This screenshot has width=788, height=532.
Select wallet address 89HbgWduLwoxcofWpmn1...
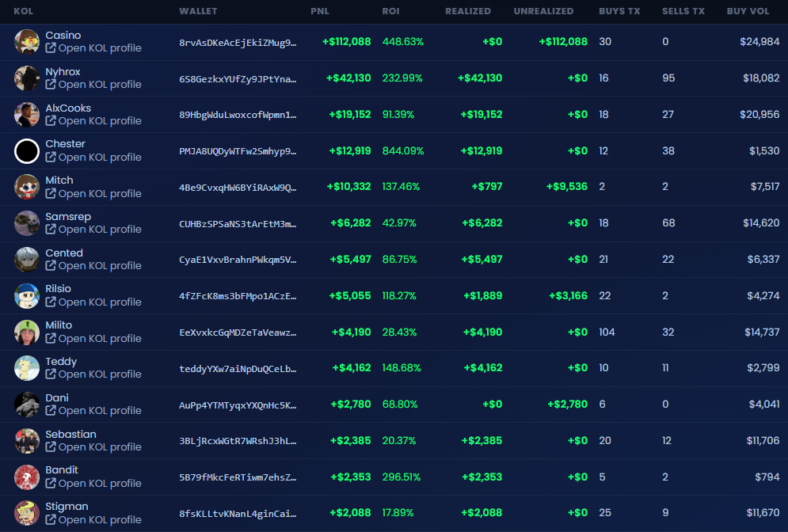238,115
